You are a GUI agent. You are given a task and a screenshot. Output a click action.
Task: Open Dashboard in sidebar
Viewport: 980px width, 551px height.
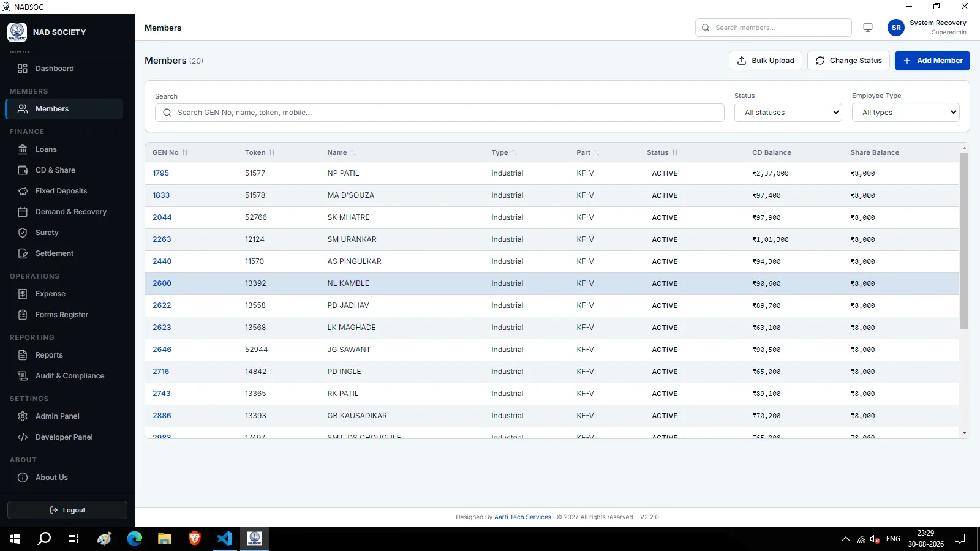pyautogui.click(x=64, y=69)
